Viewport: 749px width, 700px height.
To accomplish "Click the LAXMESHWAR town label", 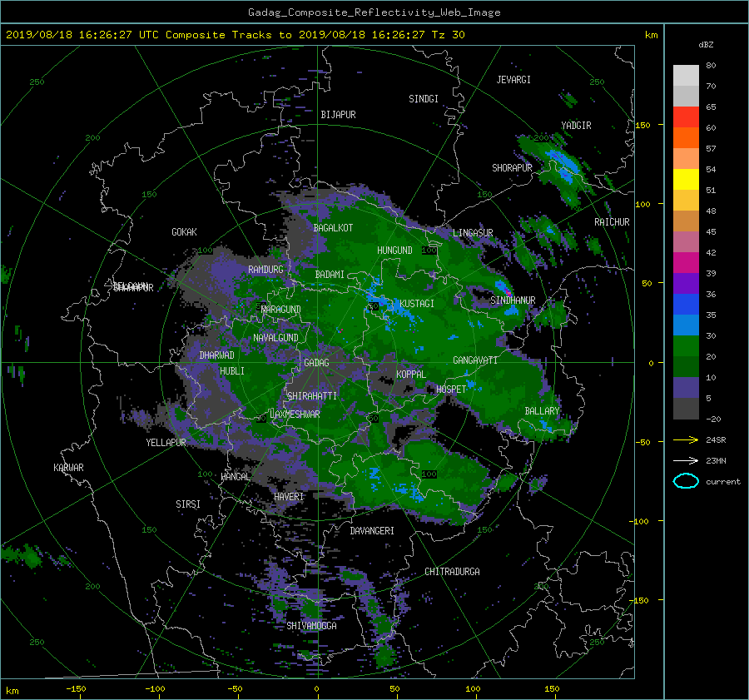I will [295, 415].
